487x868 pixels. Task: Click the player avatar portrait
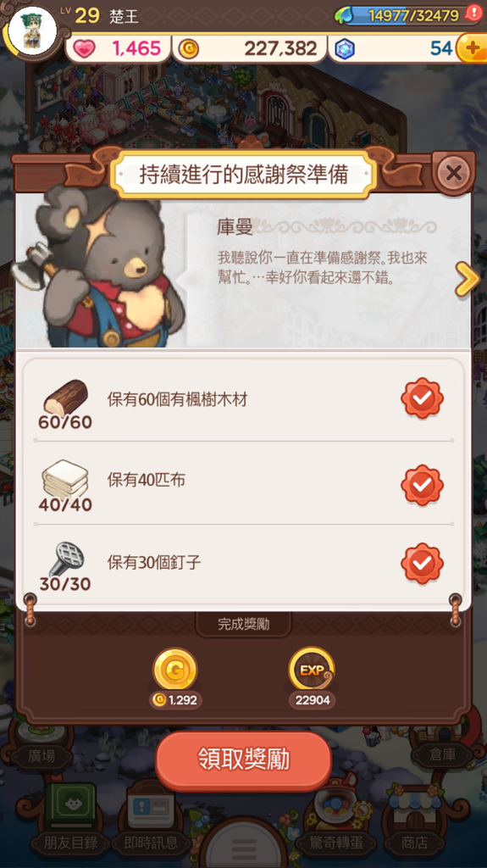point(33,30)
